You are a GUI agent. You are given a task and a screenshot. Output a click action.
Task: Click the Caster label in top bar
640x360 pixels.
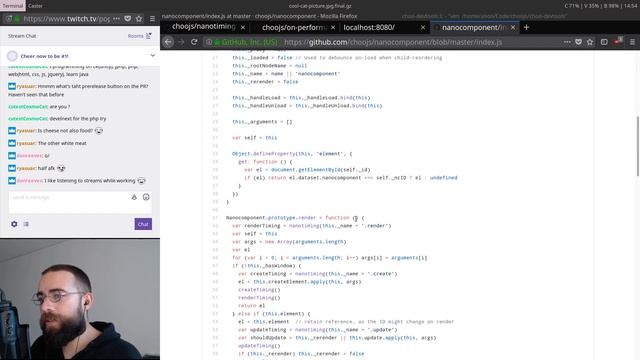[x=35, y=6]
